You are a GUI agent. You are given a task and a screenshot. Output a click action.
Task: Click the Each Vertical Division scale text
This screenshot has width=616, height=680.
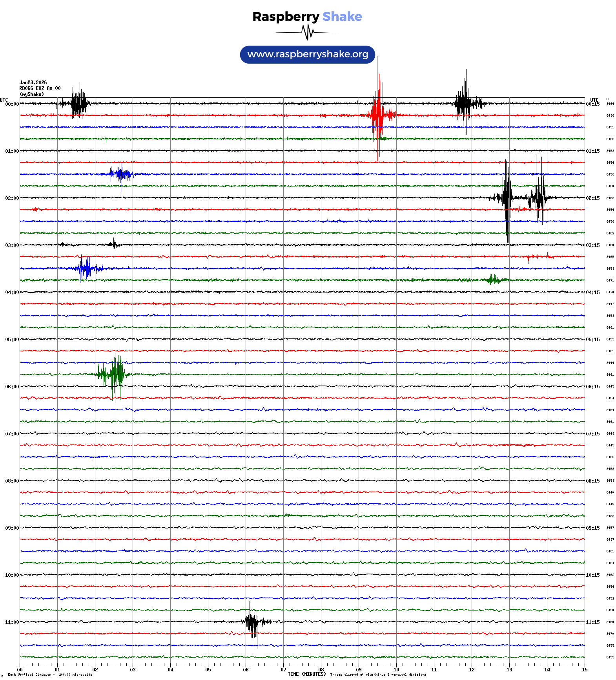[x=50, y=675]
